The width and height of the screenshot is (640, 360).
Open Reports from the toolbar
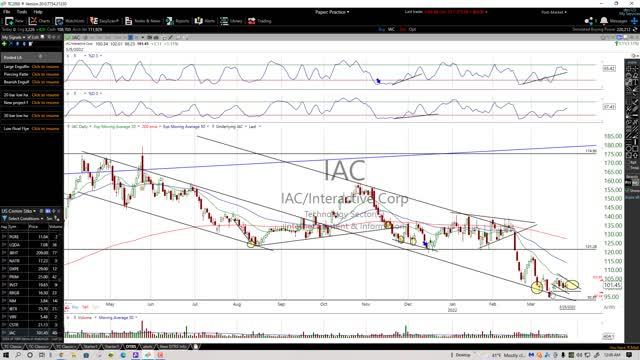point(178,21)
